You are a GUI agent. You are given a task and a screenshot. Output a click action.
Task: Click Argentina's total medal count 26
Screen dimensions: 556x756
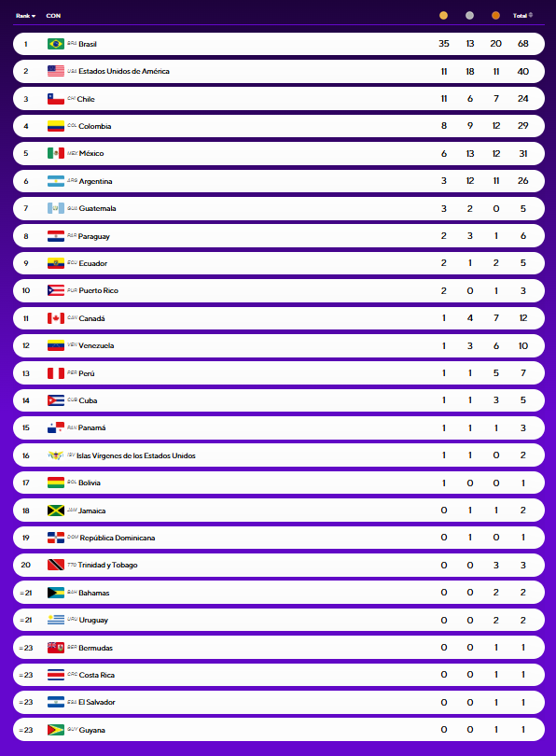[523, 181]
